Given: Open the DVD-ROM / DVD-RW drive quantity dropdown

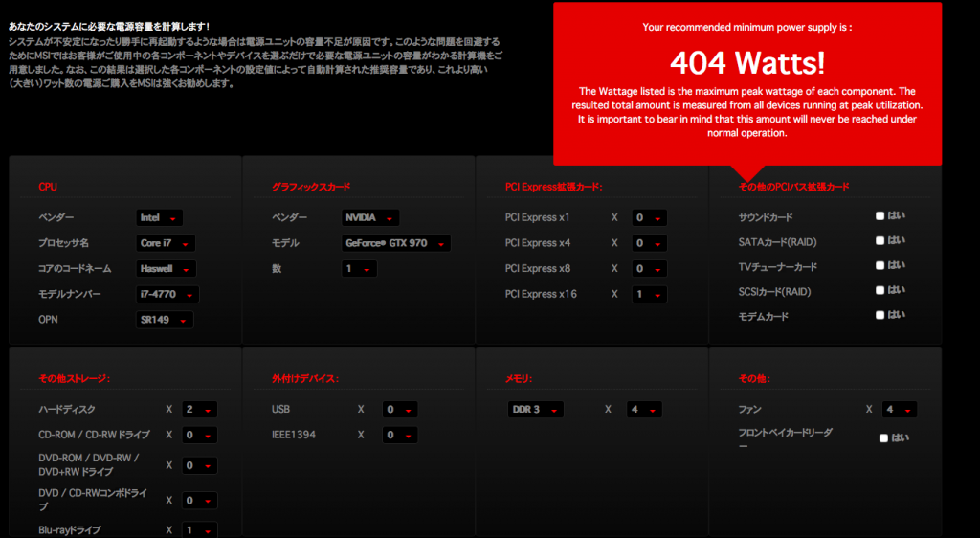Looking at the screenshot, I should (199, 465).
